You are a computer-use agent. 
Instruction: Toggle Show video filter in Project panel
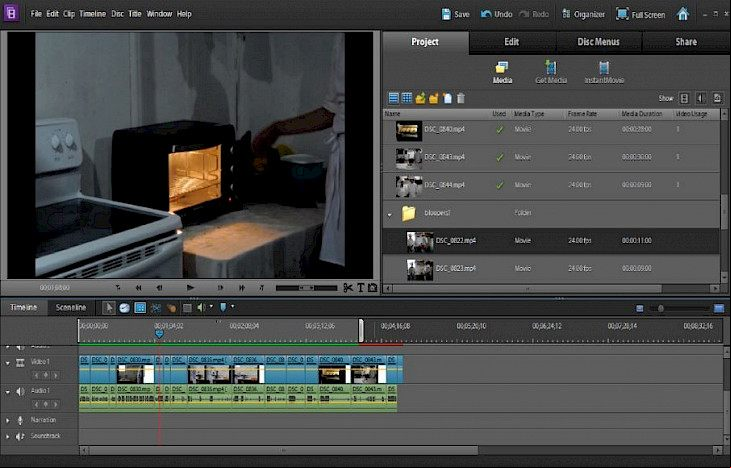[683, 98]
